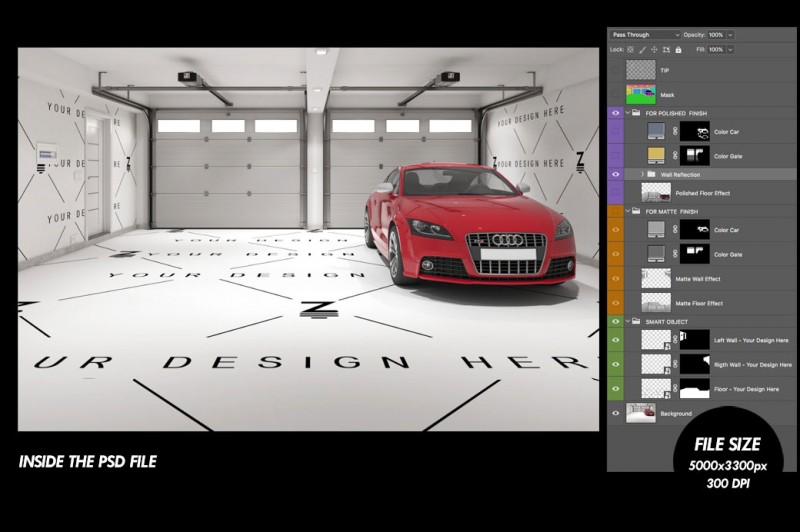
Task: Select matte Color Car adjustment layer icon
Action: point(656,229)
